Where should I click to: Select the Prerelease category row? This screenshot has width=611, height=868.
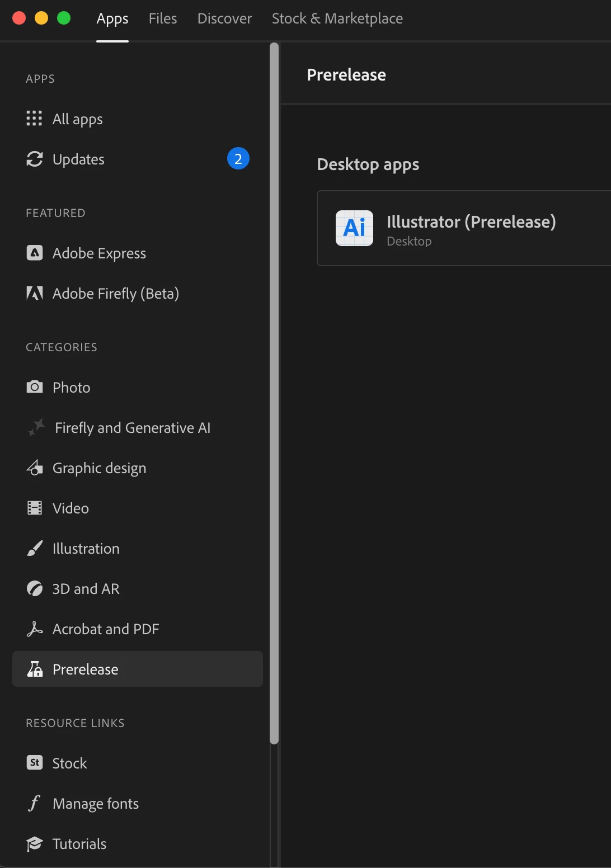pos(138,669)
